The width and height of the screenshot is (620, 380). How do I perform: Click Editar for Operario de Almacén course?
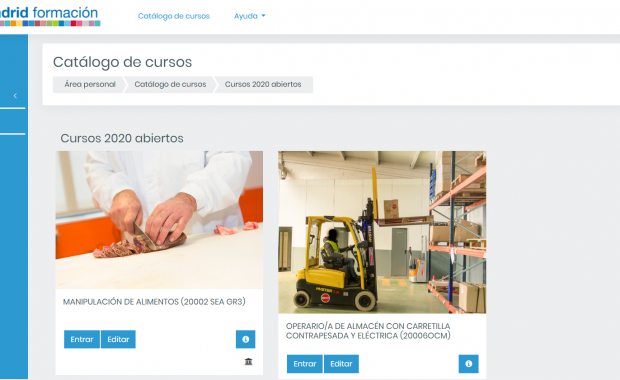click(341, 364)
